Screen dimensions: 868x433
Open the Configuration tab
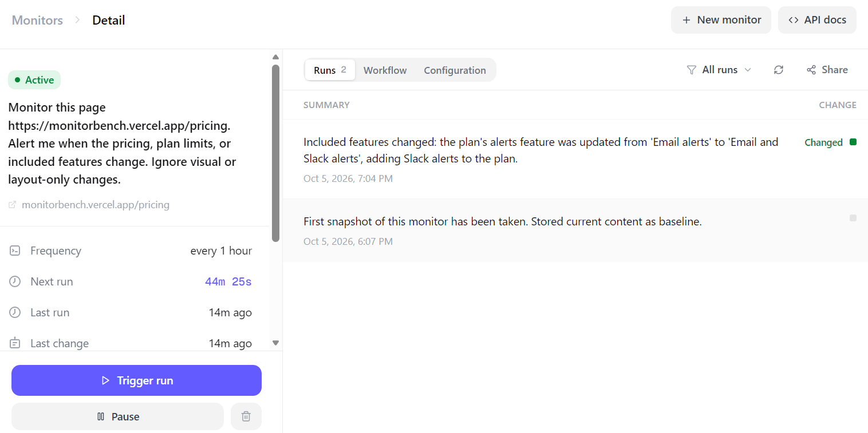tap(455, 70)
